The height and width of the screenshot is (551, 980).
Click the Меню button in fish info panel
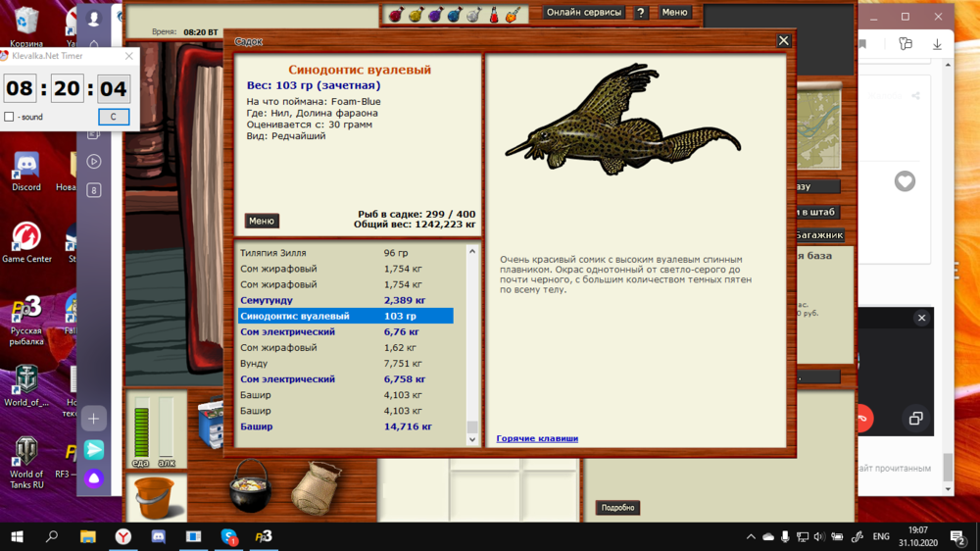click(262, 221)
